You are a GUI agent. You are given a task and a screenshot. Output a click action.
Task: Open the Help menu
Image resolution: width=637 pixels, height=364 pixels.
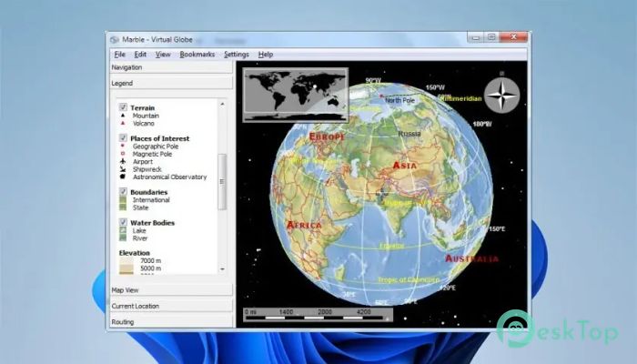coord(266,55)
